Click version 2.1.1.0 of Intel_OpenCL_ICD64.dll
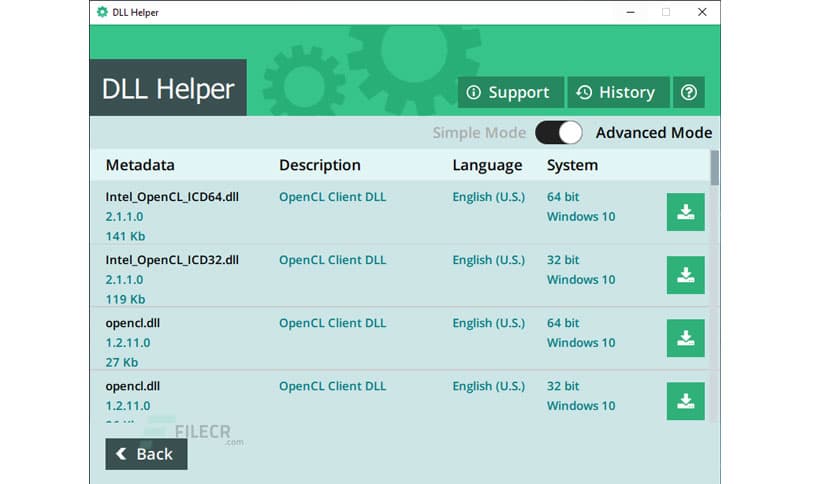The image size is (836, 484). pyautogui.click(x=124, y=216)
